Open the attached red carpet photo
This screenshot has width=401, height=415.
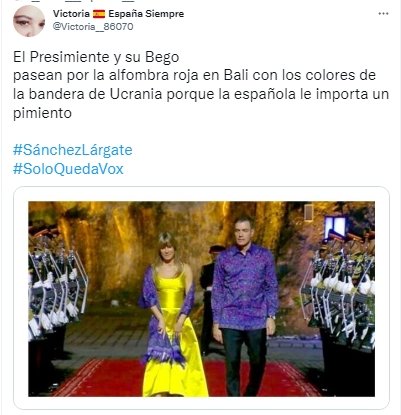[201, 299]
